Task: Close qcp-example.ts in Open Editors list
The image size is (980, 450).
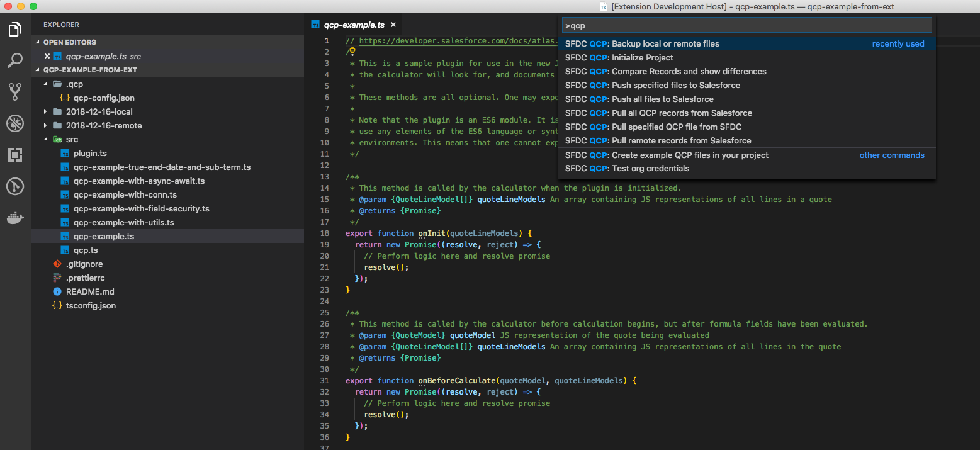Action: coord(47,56)
